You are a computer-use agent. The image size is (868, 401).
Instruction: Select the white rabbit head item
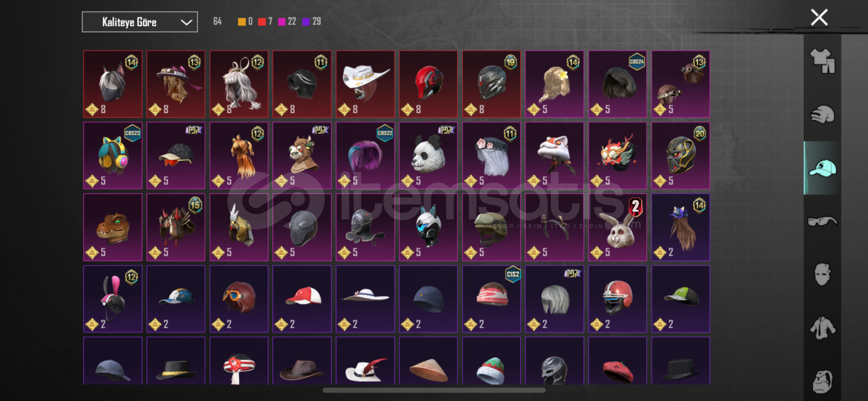click(x=618, y=227)
